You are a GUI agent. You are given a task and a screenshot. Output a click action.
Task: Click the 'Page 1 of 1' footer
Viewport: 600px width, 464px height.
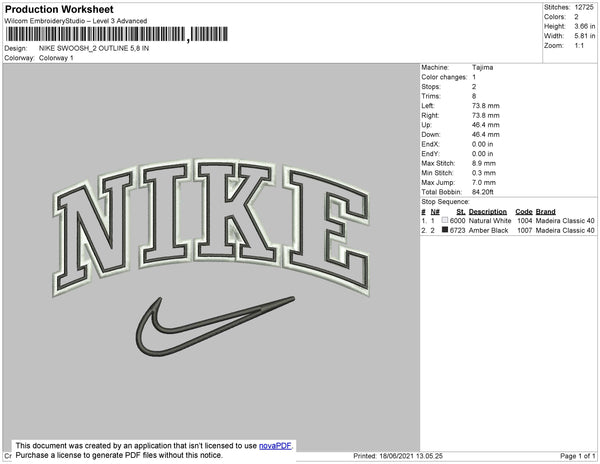pos(578,456)
